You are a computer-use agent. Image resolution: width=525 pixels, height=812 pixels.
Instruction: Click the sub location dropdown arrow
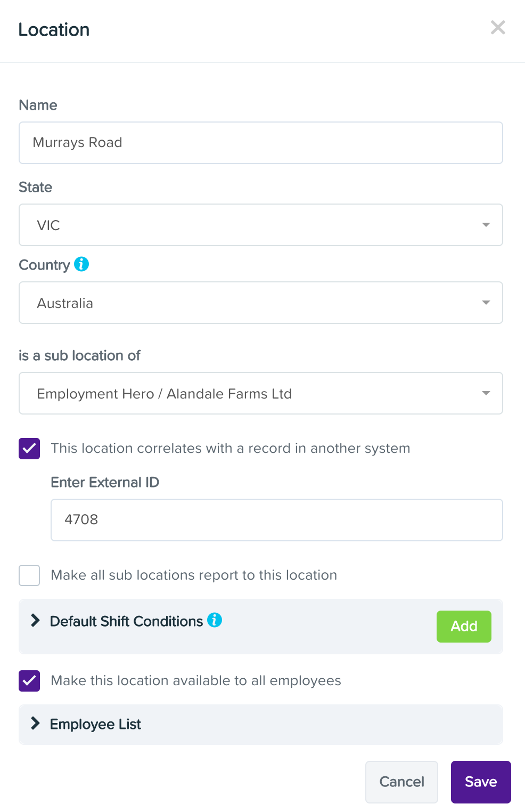(x=485, y=393)
